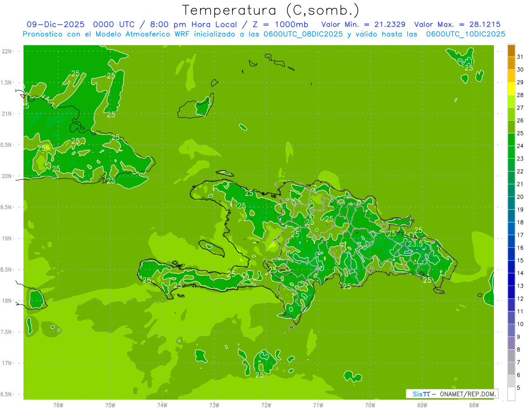Click 'Valor Max. = 28.1215' text
This screenshot has height=411, width=532.
tap(457, 25)
